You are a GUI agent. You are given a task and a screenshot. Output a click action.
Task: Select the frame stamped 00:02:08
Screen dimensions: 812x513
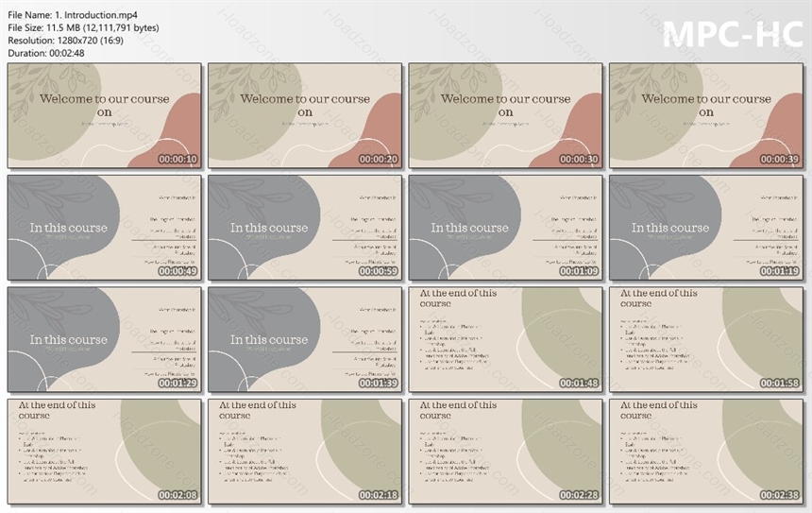click(x=104, y=452)
